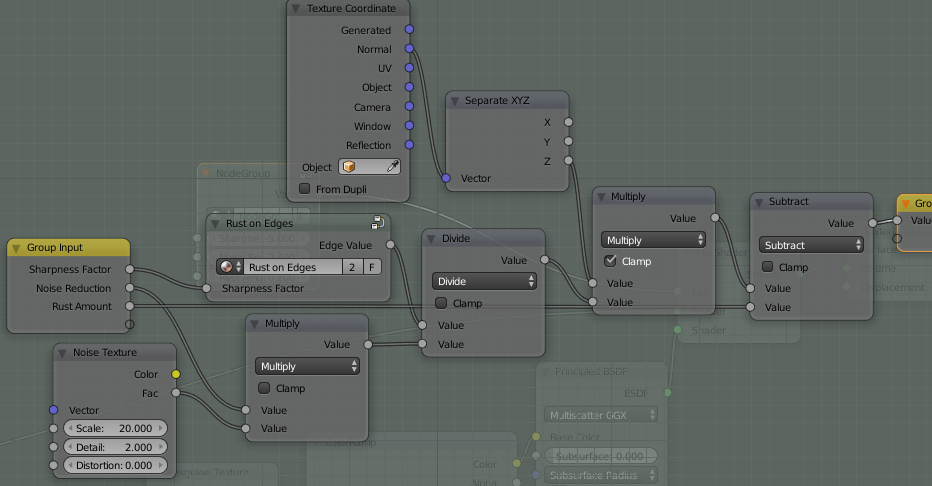
Task: Increase Distortion using its right arrow
Action: coord(160,465)
